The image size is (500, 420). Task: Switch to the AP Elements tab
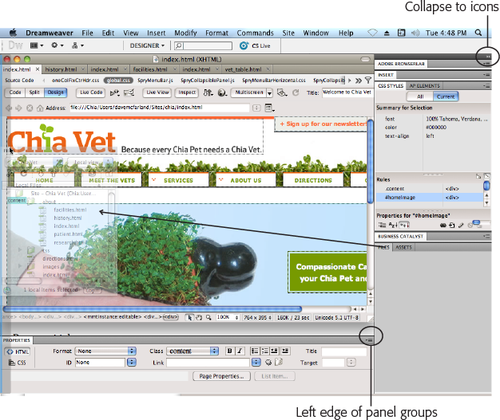coord(425,86)
